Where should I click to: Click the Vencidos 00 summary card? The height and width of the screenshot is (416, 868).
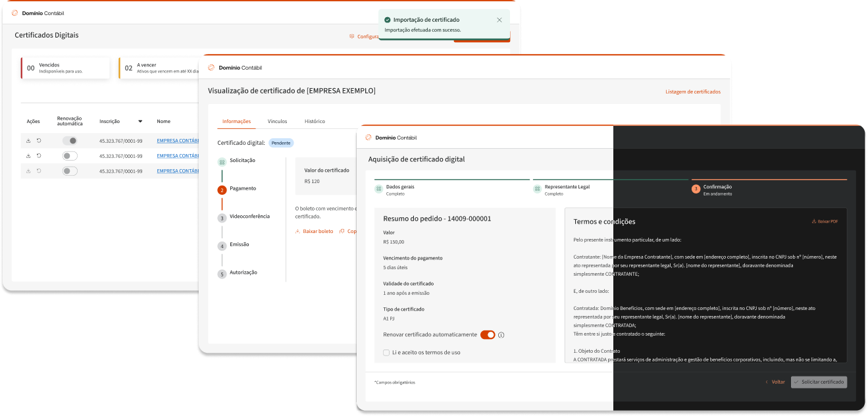pyautogui.click(x=65, y=68)
